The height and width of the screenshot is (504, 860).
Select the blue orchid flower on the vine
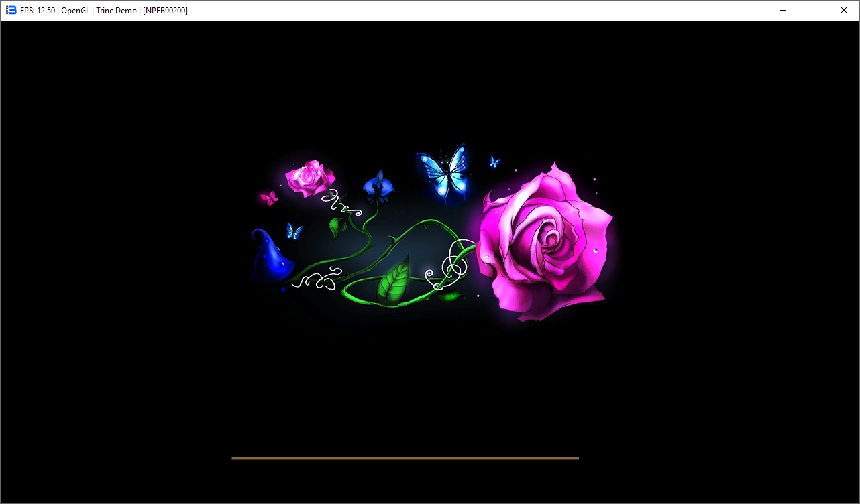pyautogui.click(x=378, y=187)
